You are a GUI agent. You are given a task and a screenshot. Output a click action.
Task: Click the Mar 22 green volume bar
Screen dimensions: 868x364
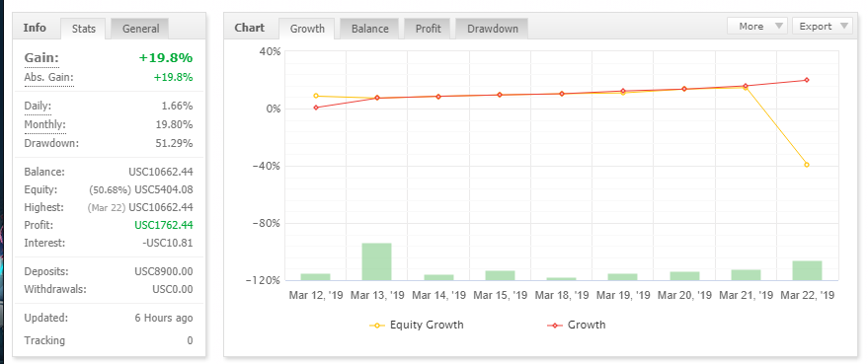coord(807,270)
